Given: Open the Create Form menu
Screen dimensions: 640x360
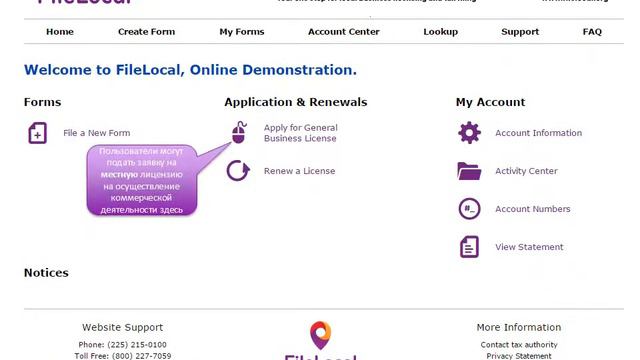Looking at the screenshot, I should point(147,31).
